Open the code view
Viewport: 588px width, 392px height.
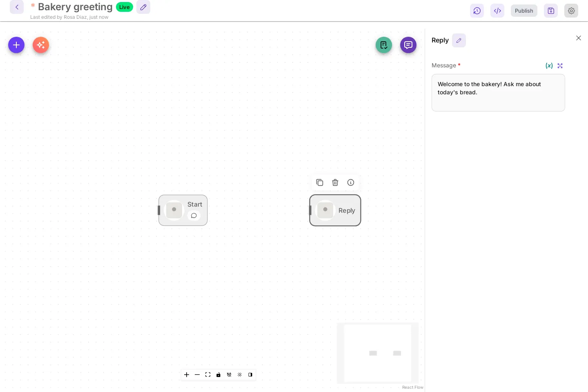pos(497,11)
